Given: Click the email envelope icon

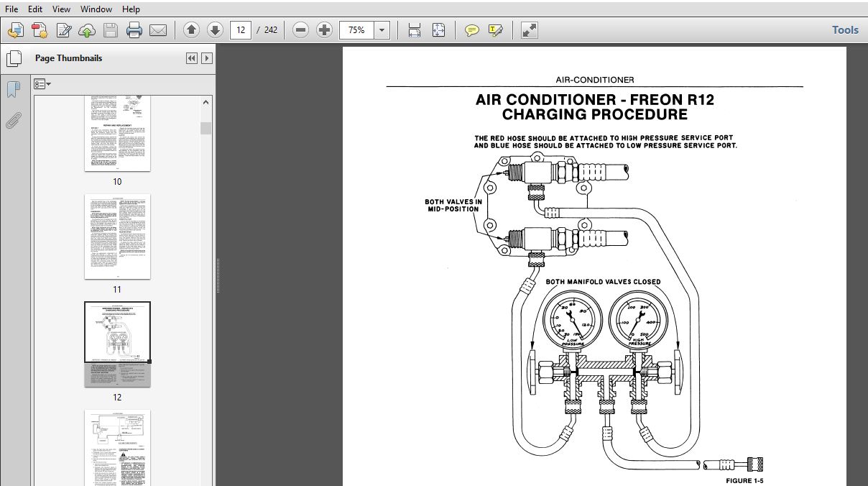Looking at the screenshot, I should click(158, 30).
